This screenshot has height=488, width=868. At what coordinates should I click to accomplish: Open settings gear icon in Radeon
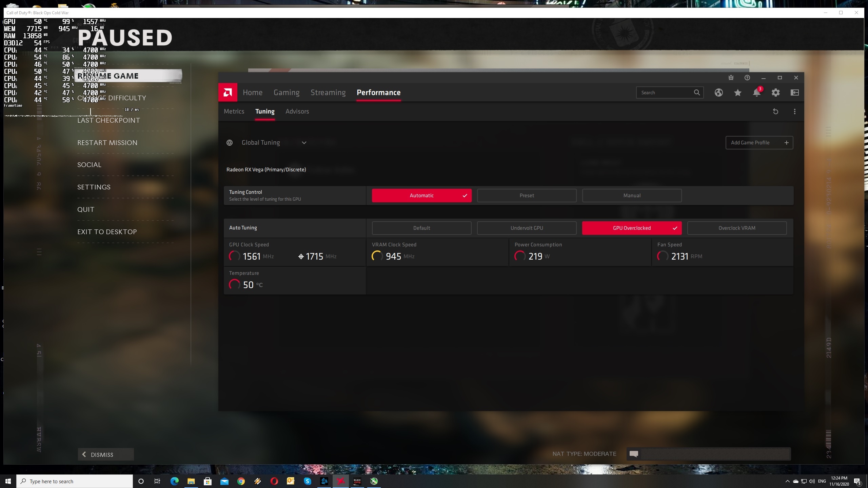775,93
